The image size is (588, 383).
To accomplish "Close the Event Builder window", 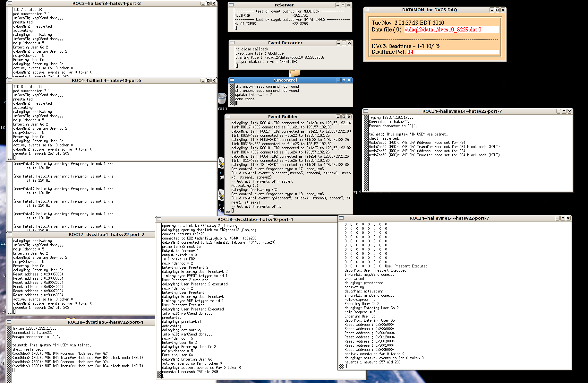I will coord(349,117).
